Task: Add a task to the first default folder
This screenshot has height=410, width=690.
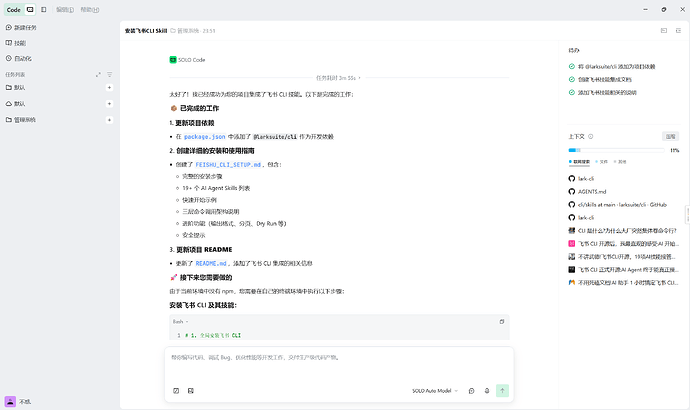Action: point(109,88)
